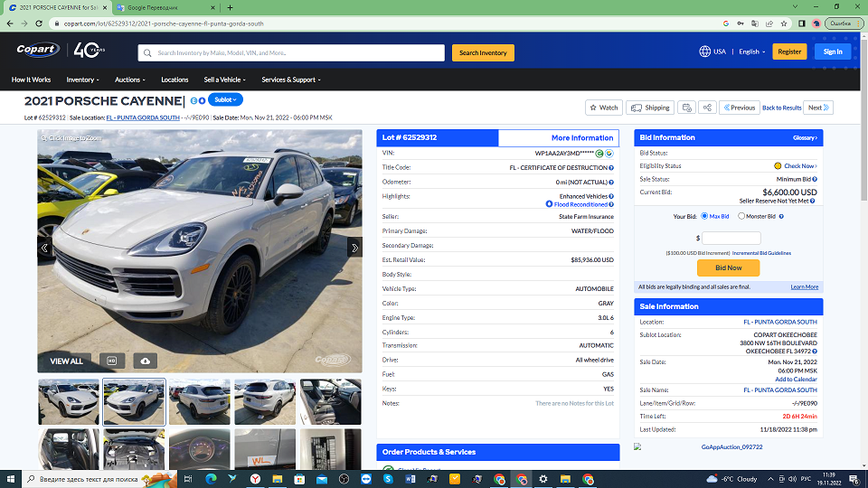868x488 pixels.
Task: Click the download images cloud icon
Action: pyautogui.click(x=145, y=361)
